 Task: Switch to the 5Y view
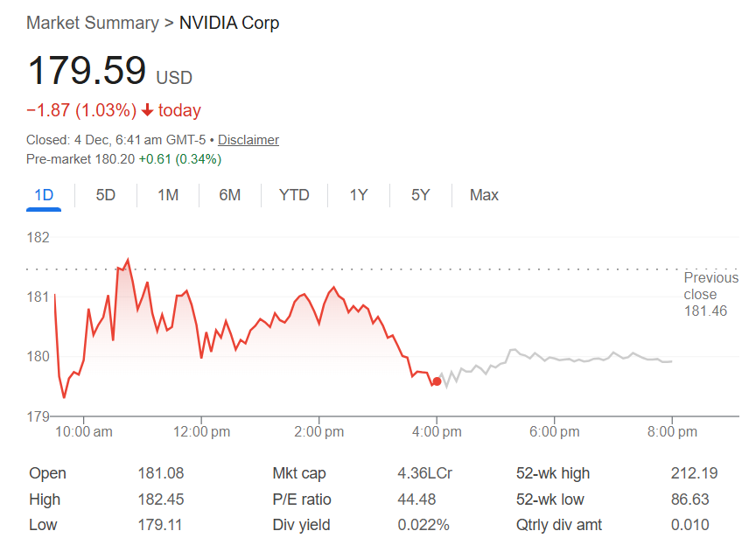(x=420, y=195)
